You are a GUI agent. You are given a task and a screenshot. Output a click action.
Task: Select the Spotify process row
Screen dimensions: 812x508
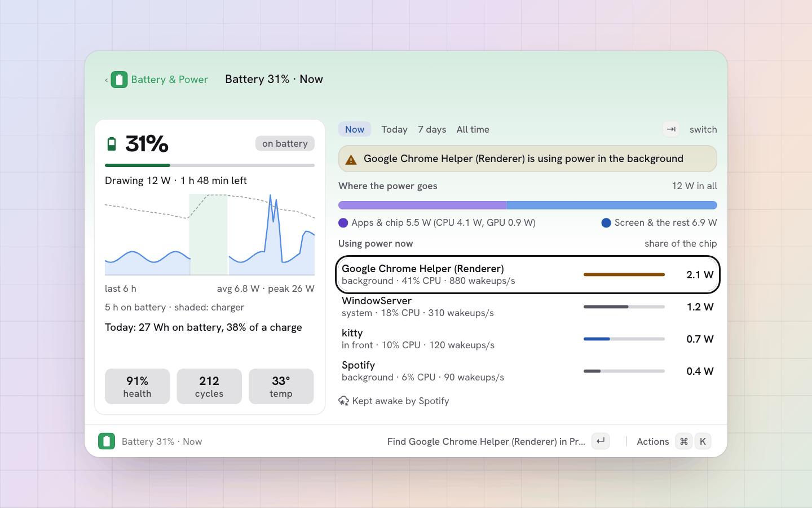point(528,371)
